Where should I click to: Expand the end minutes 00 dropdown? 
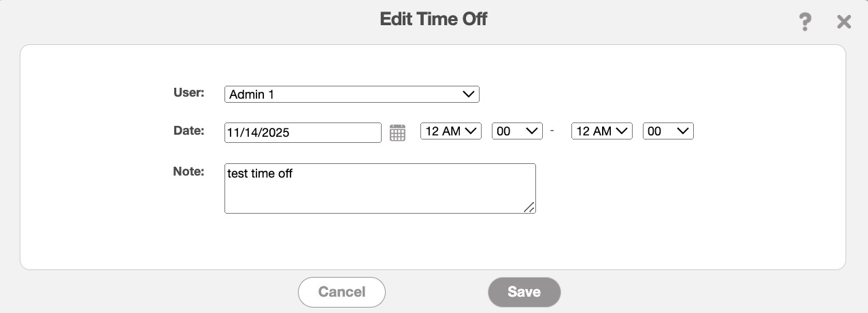click(667, 131)
